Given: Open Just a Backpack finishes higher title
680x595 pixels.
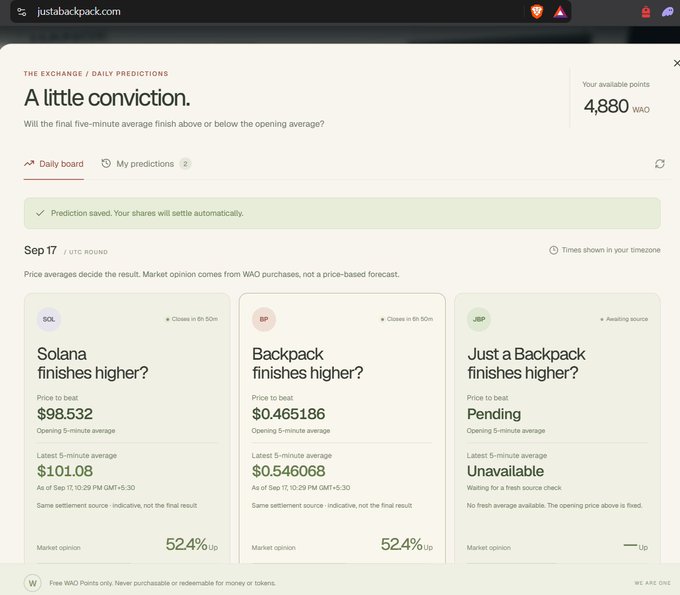Looking at the screenshot, I should click(526, 363).
